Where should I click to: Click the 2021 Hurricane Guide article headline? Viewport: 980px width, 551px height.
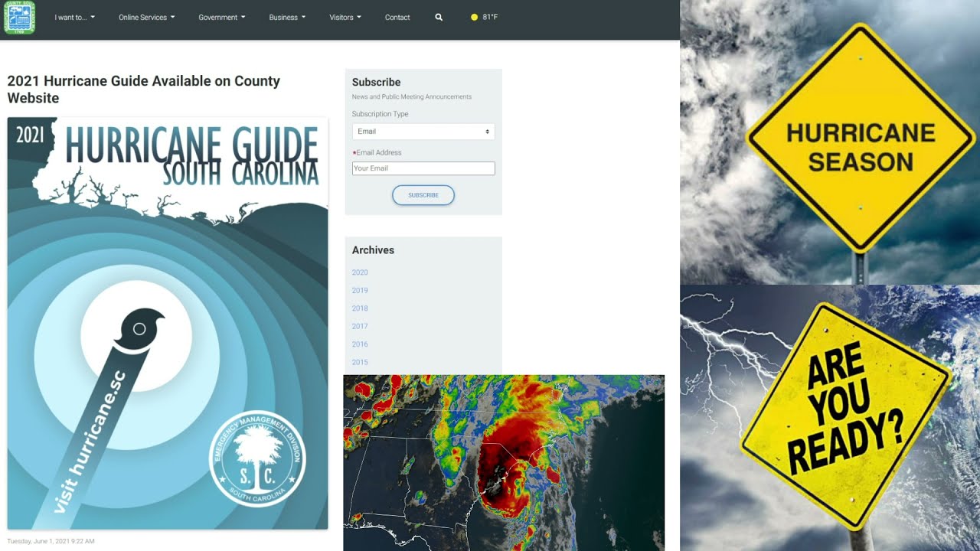point(144,90)
